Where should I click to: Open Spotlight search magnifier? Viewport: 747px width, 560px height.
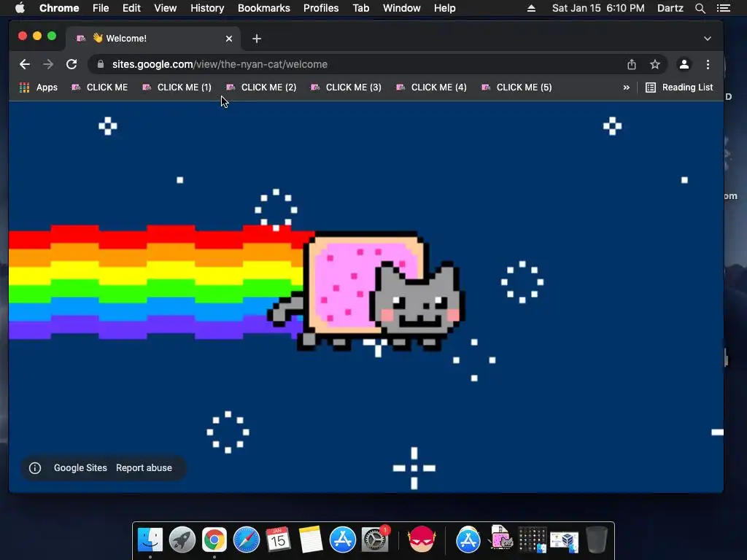pos(700,8)
